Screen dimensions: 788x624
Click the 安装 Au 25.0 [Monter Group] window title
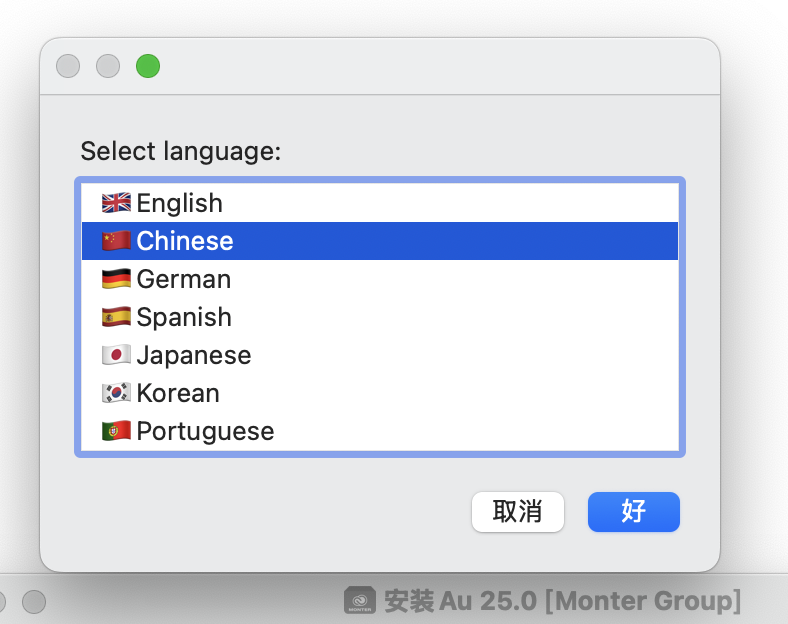562,601
